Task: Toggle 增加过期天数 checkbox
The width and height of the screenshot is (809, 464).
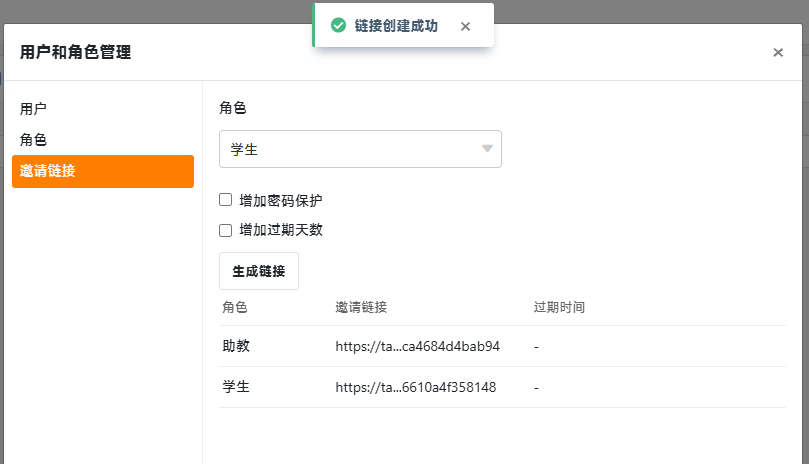Action: (x=225, y=230)
